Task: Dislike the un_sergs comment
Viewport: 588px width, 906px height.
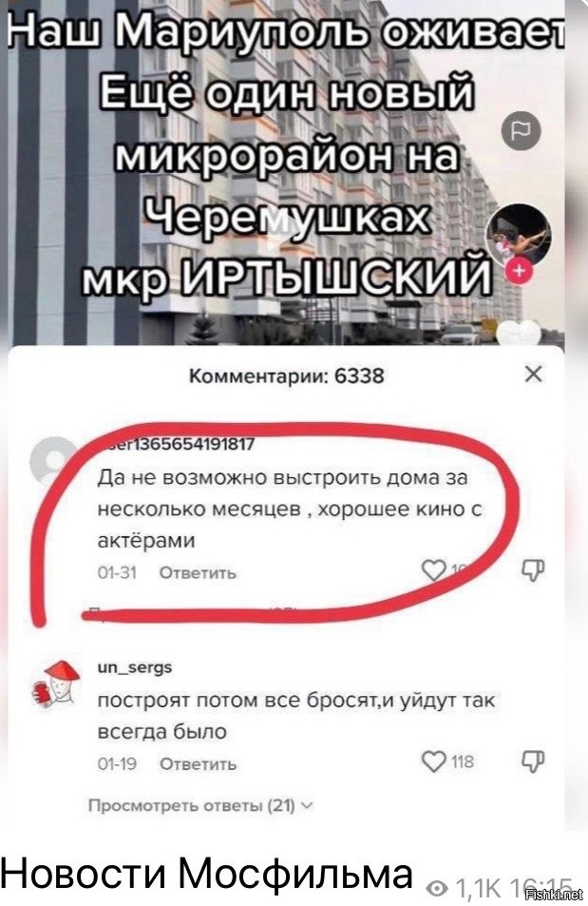Action: click(x=533, y=761)
